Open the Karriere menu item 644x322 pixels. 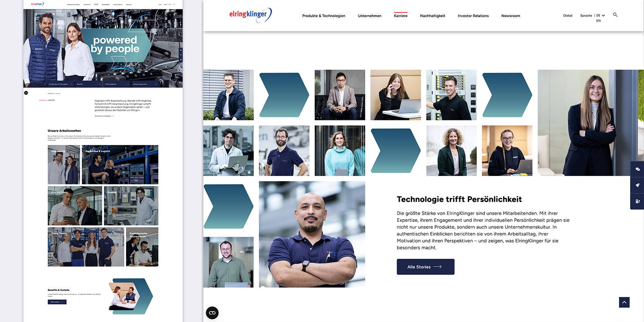point(400,16)
